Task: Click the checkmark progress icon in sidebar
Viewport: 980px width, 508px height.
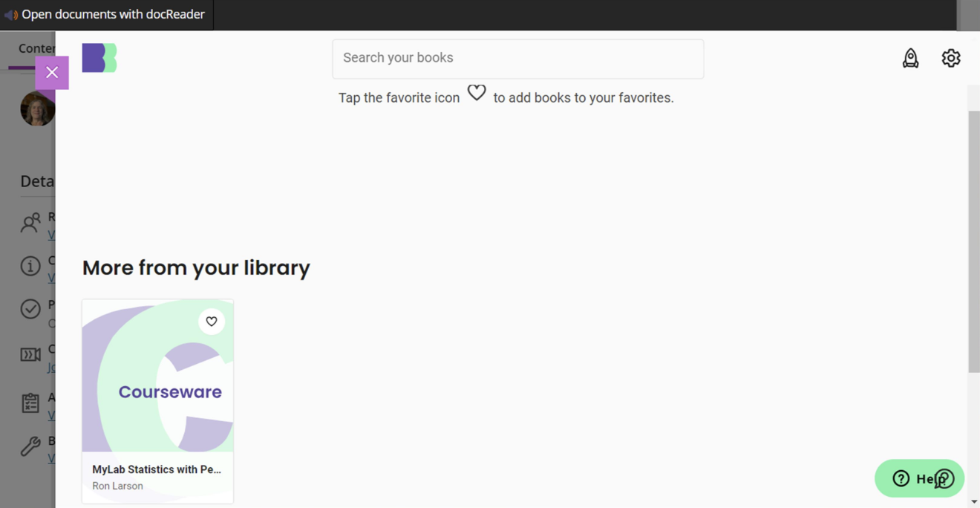Action: [x=30, y=309]
